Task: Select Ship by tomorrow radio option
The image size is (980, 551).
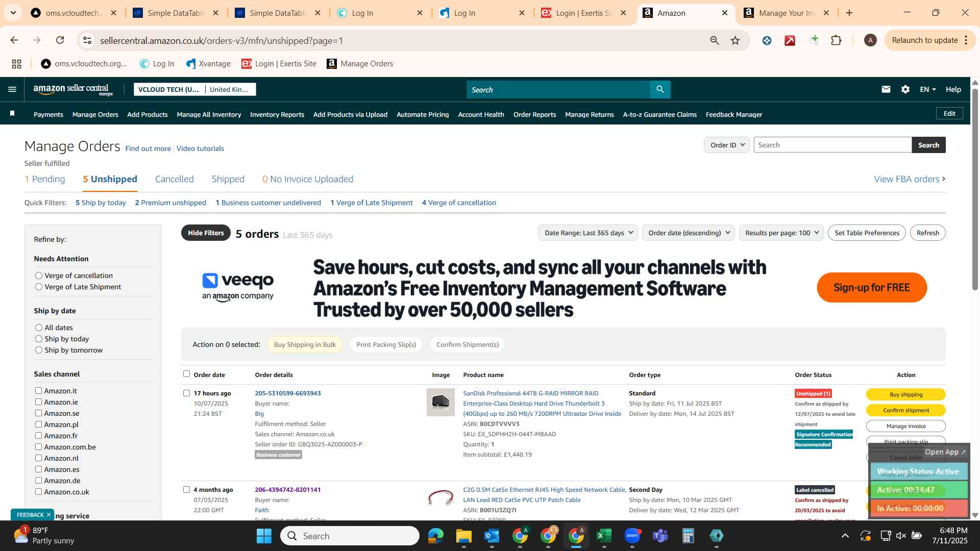Action: [x=38, y=350]
